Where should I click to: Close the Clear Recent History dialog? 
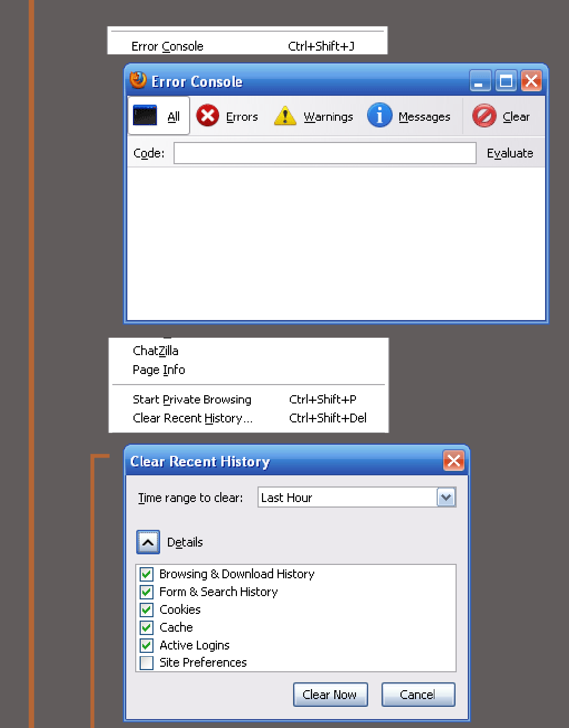(x=453, y=461)
